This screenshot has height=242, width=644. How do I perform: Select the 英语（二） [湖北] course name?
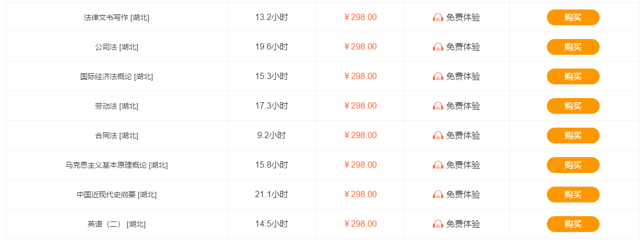coord(117,224)
